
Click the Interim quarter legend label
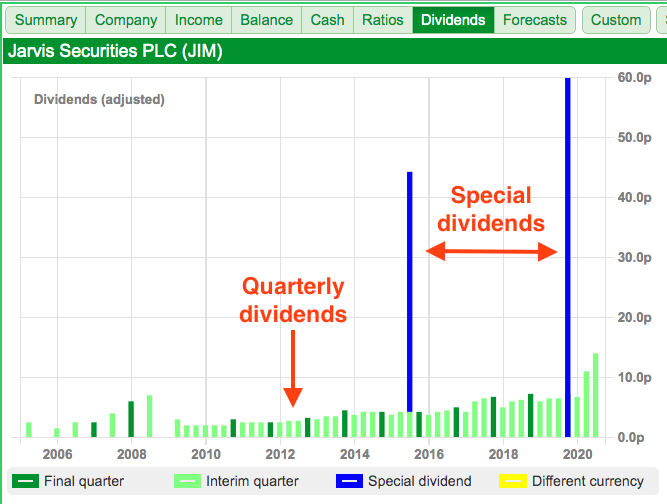[x=252, y=481]
